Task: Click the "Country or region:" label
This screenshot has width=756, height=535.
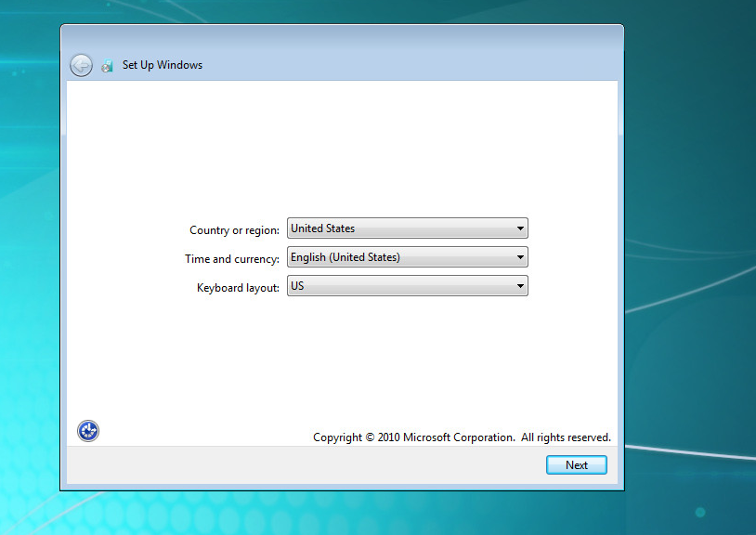Action: 234,230
